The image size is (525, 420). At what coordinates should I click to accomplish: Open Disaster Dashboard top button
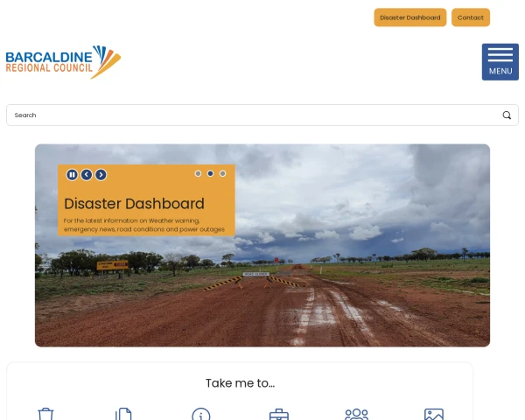[410, 17]
